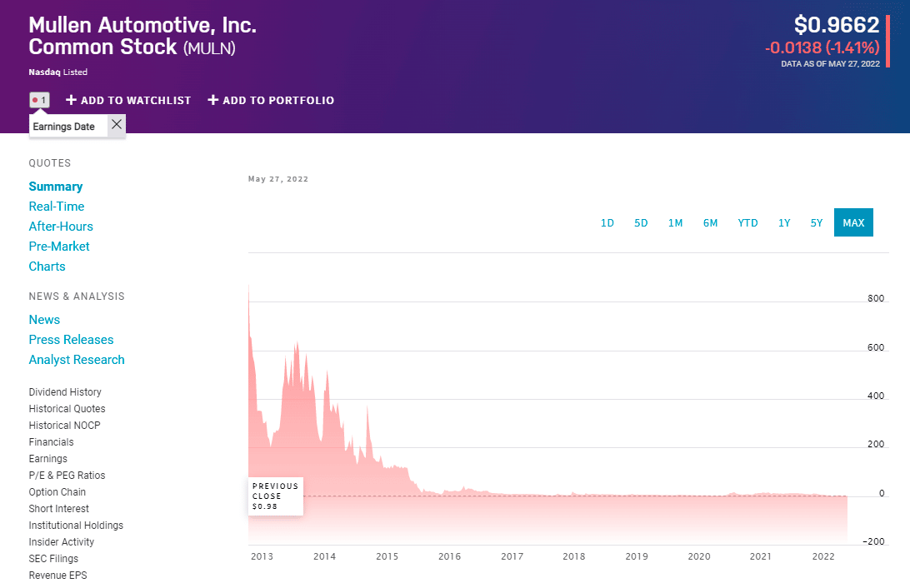Select the 6M chart range
The width and height of the screenshot is (910, 588).
click(x=710, y=222)
